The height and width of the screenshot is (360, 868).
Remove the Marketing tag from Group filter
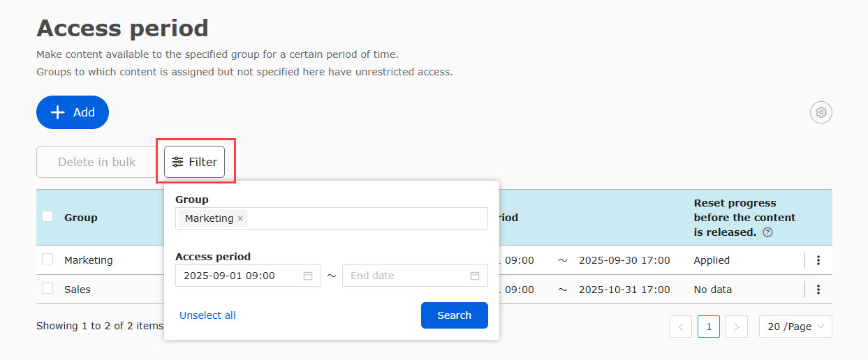[x=240, y=218]
